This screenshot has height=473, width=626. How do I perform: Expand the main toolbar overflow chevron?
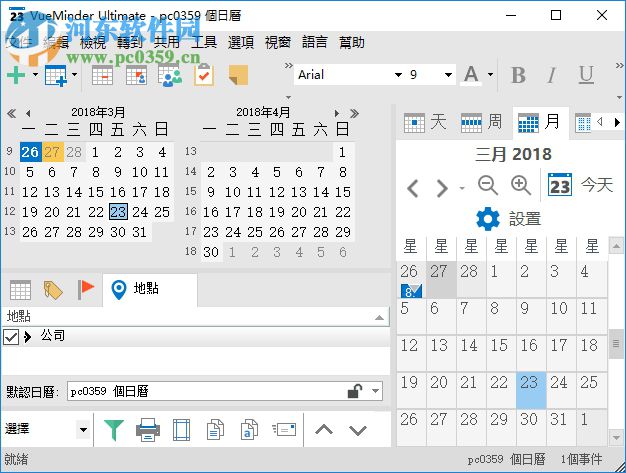click(x=288, y=65)
